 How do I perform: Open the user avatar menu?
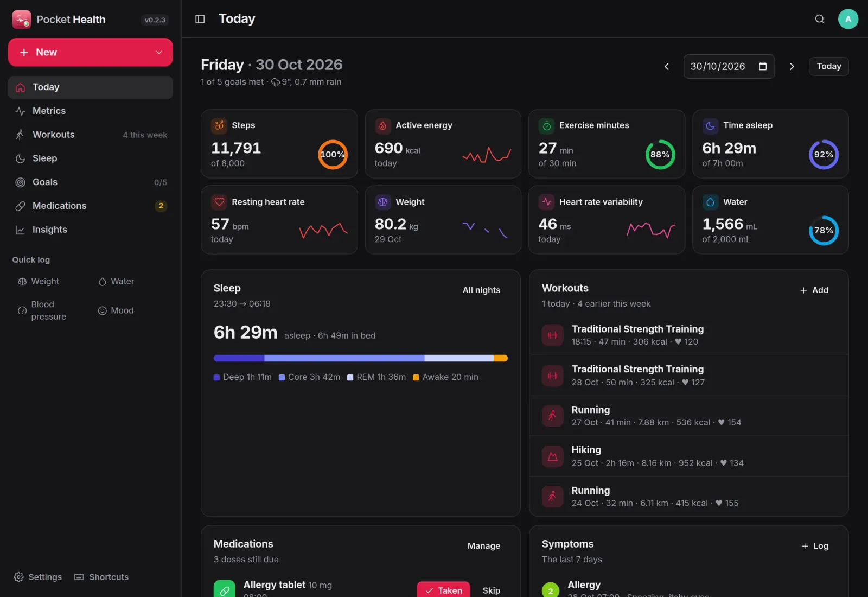(x=848, y=19)
